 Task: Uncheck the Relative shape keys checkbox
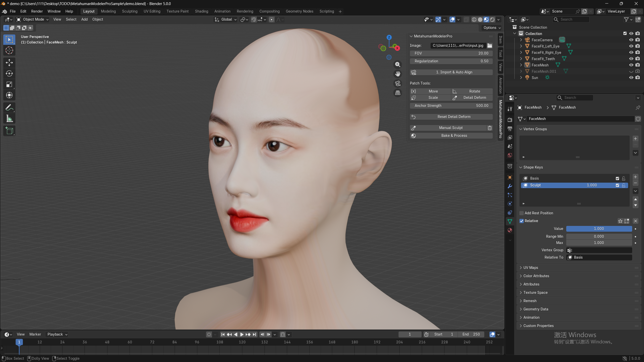522,221
